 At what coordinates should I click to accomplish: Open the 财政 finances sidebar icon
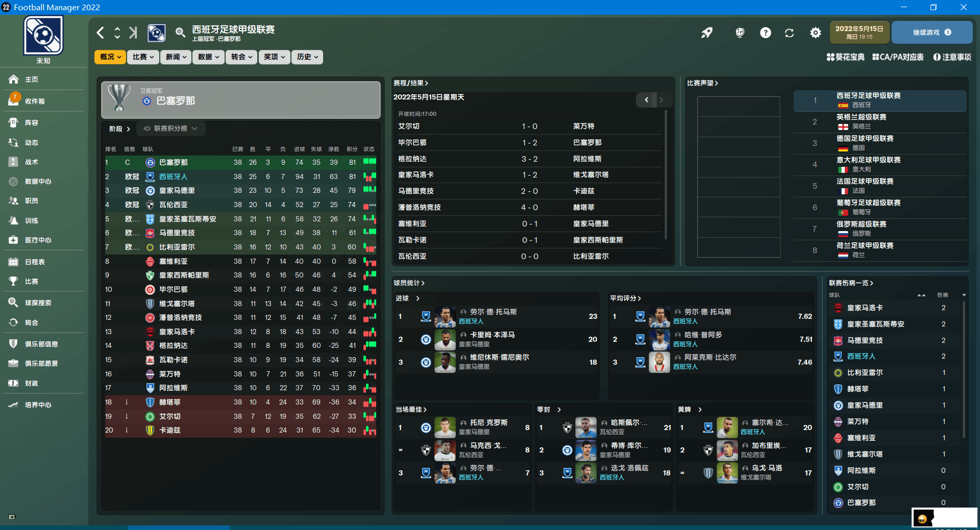tap(14, 383)
